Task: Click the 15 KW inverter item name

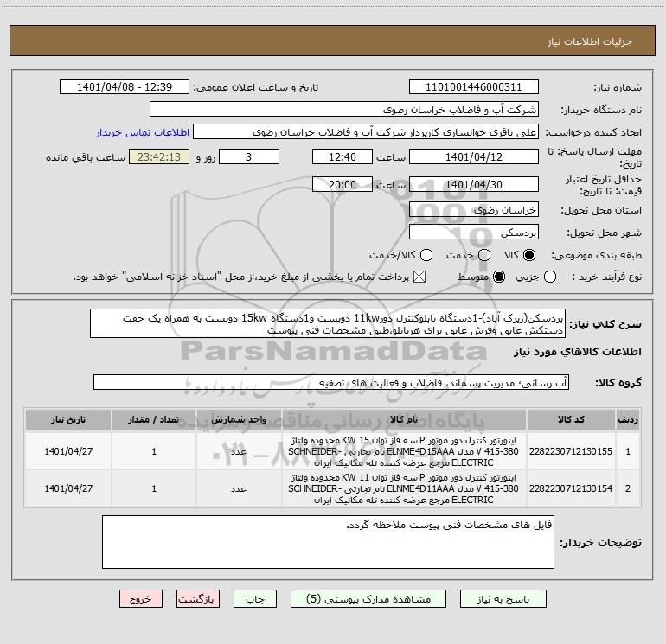Action: click(404, 451)
